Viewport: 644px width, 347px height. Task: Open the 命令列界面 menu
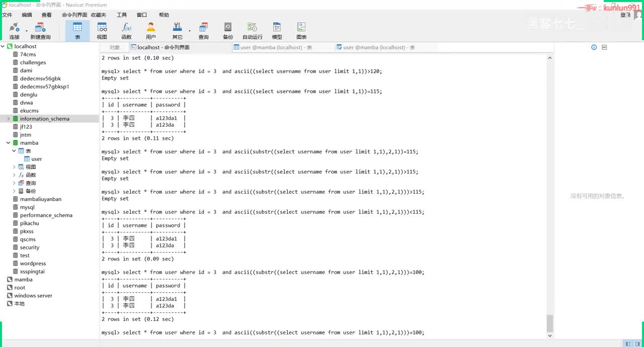pyautogui.click(x=74, y=15)
